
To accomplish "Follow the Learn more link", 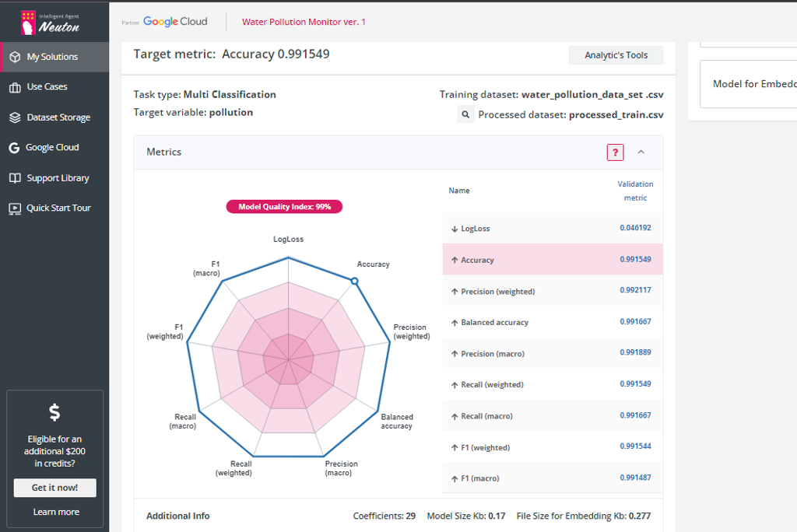I will pos(55,512).
